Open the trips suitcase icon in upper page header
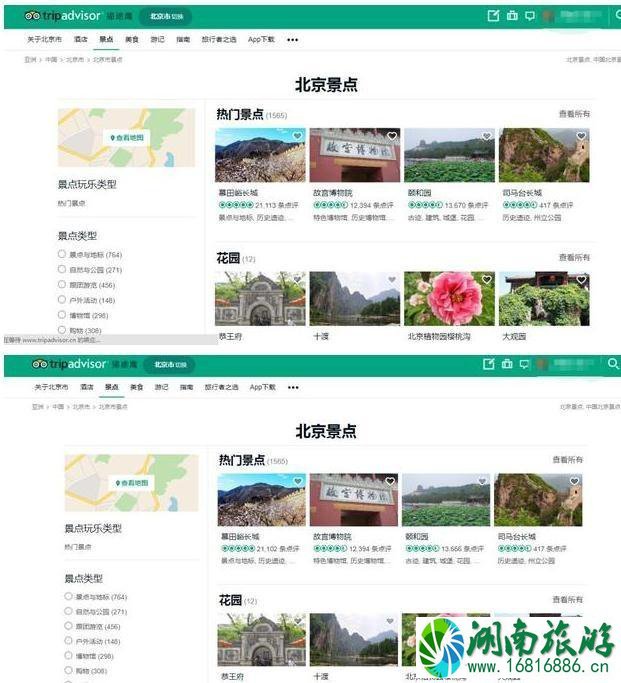621x683 pixels. pyautogui.click(x=512, y=16)
